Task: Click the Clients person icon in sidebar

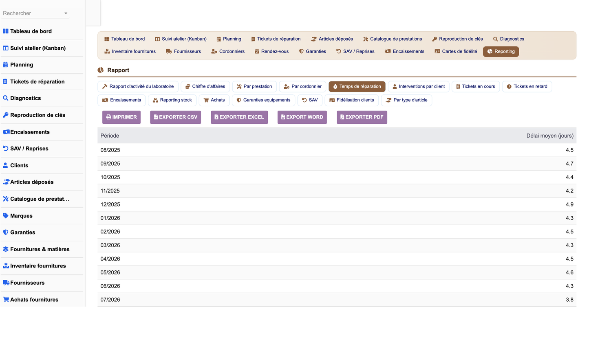Action: (5, 165)
